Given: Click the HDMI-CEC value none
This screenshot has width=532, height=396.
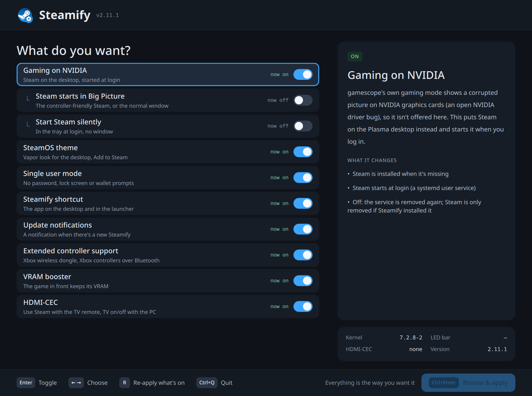Looking at the screenshot, I should click(416, 349).
